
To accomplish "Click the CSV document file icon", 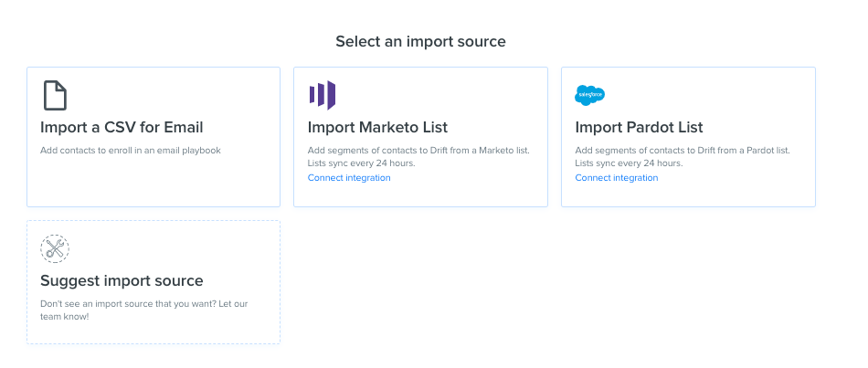I will pyautogui.click(x=55, y=95).
